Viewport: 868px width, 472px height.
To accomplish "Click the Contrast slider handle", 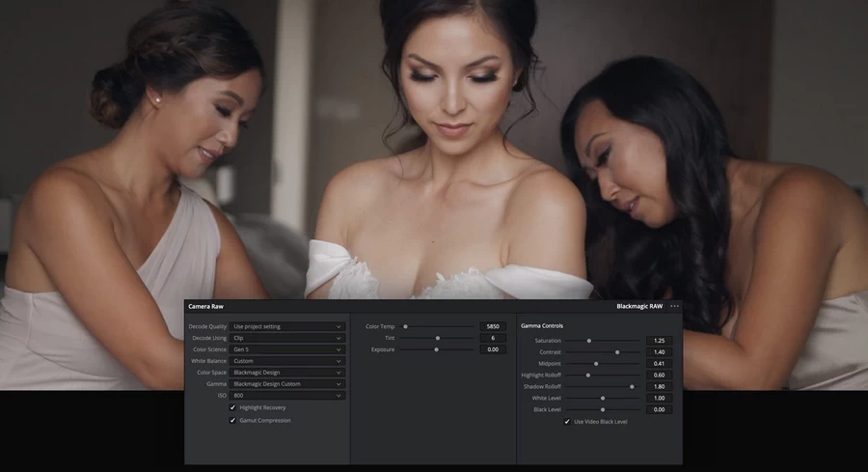I will (x=617, y=352).
